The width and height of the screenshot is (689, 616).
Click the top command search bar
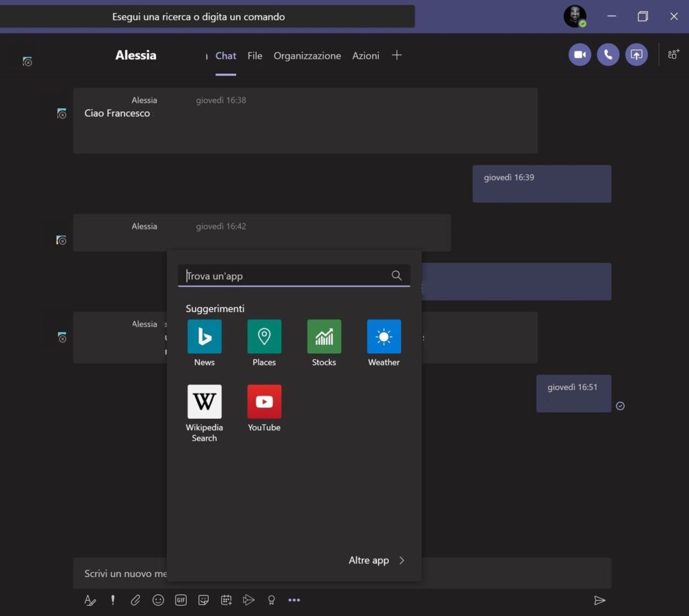[x=207, y=17]
